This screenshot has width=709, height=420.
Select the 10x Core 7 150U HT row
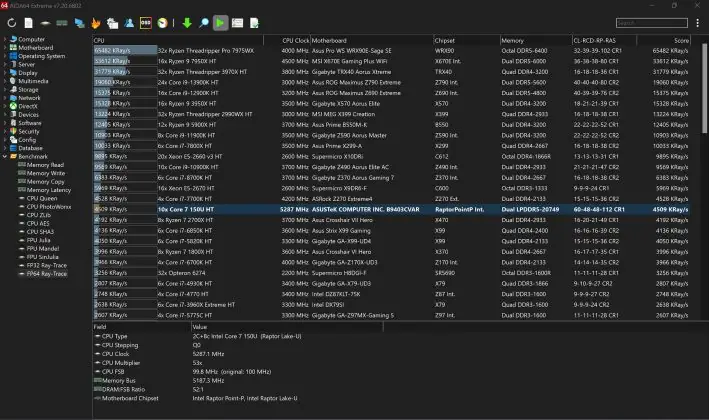tap(391, 209)
